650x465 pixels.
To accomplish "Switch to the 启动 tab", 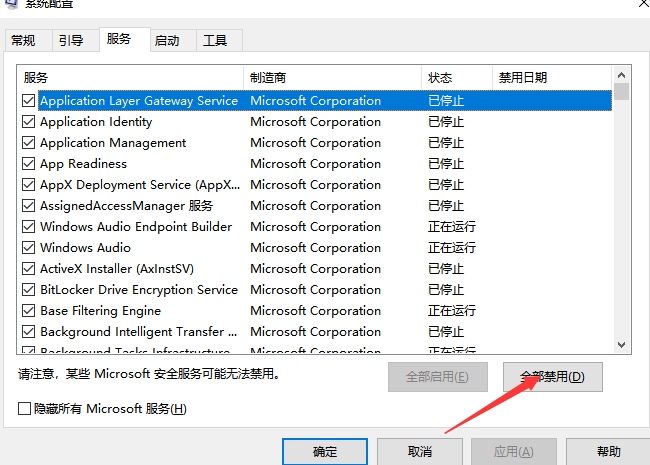I will coord(167,41).
